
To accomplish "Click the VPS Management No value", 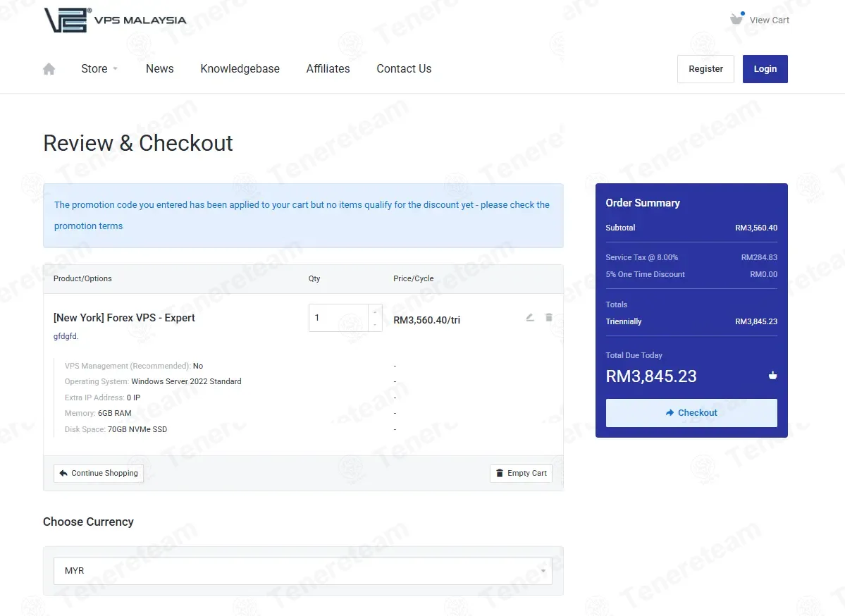I will point(198,366).
